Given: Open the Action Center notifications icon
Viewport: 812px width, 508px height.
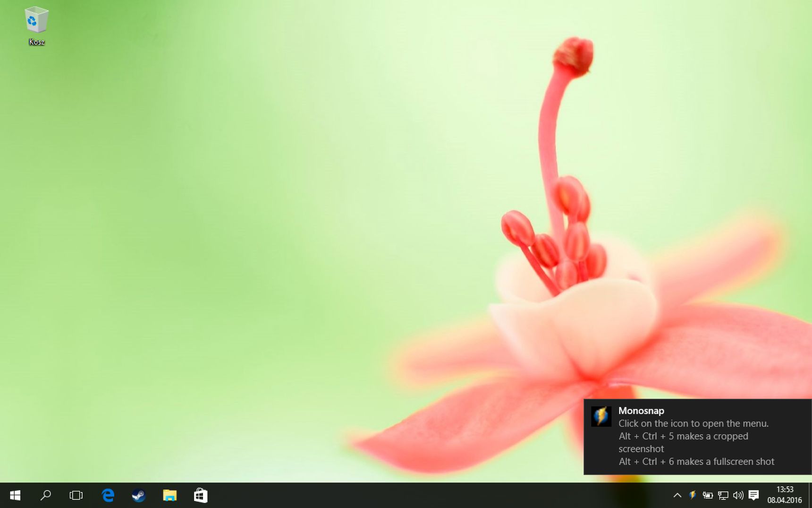Looking at the screenshot, I should 753,495.
